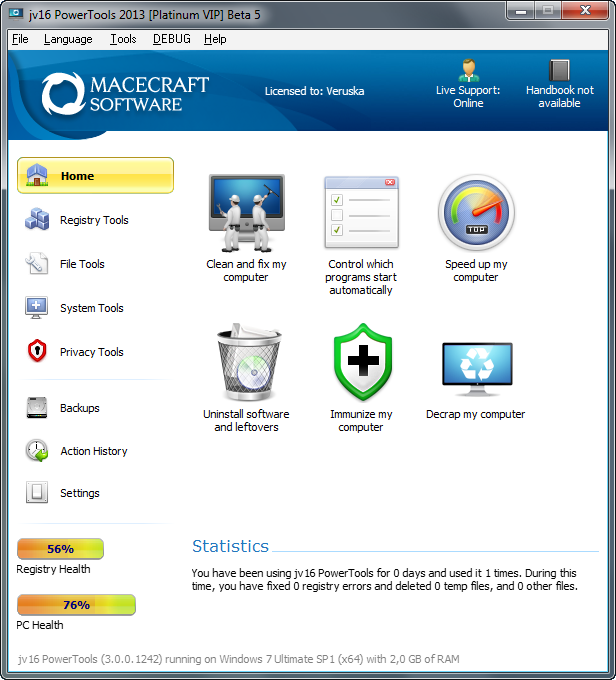
Task: Click 'Licensed to: Veruska' text
Action: (x=315, y=91)
